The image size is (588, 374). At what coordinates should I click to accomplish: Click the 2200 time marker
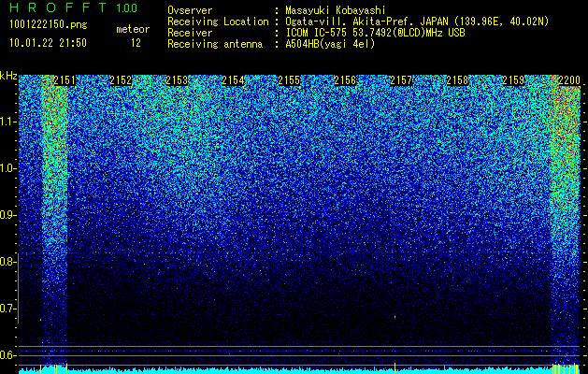click(569, 80)
